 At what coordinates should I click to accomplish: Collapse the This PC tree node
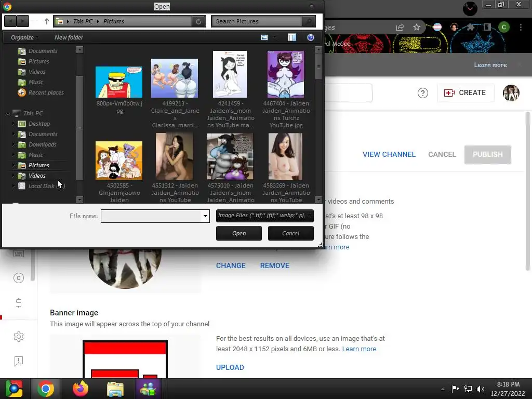pyautogui.click(x=8, y=113)
